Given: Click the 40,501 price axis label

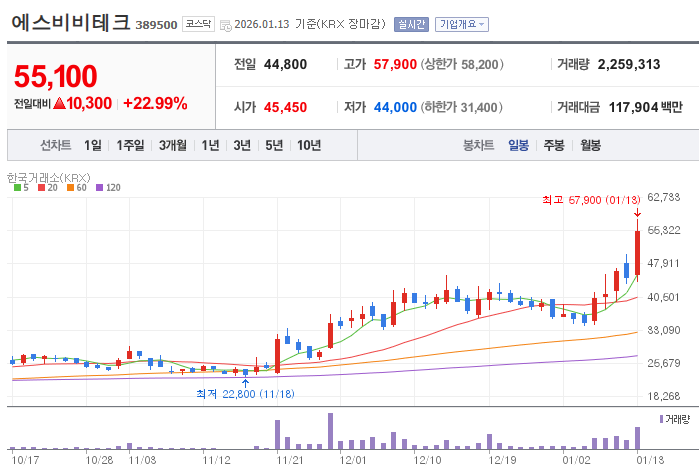Looking at the screenshot, I should pos(664,297).
